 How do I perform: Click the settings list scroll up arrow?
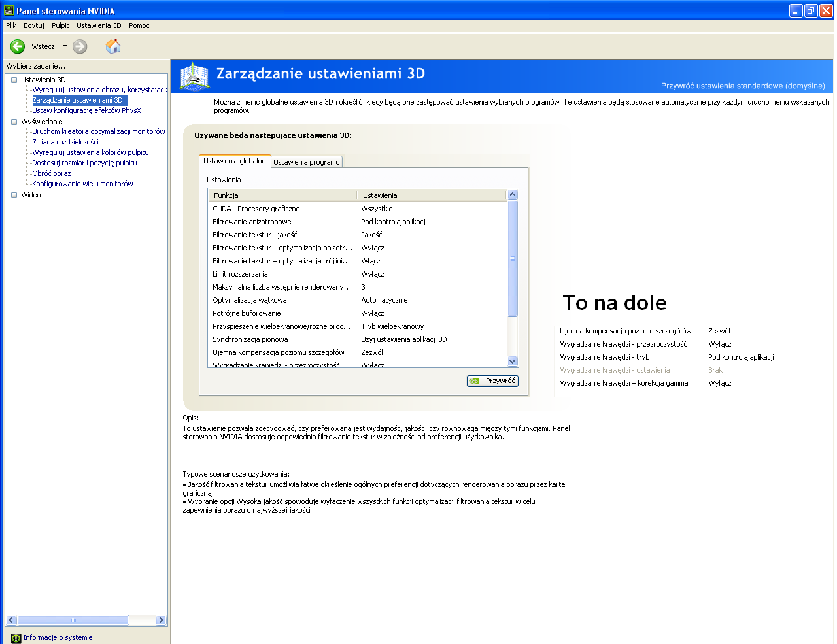point(512,194)
